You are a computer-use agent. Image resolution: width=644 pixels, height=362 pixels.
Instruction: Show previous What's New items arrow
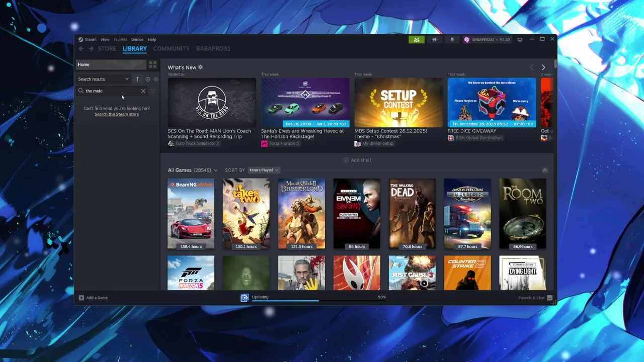coord(532,67)
